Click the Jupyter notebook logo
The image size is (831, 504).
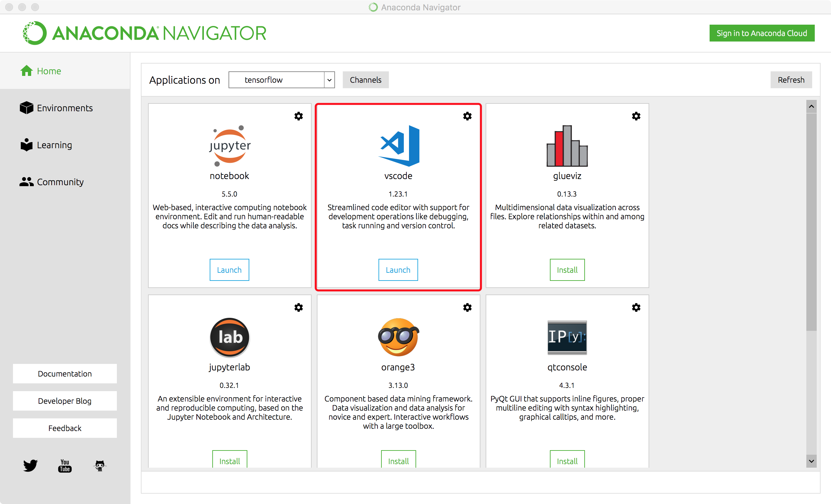coord(230,146)
